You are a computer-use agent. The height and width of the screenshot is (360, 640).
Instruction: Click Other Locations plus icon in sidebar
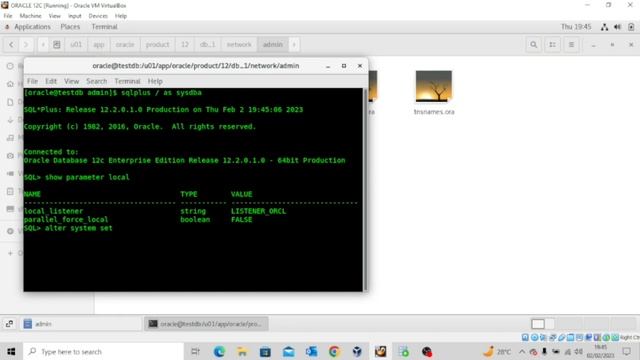pyautogui.click(x=10, y=253)
